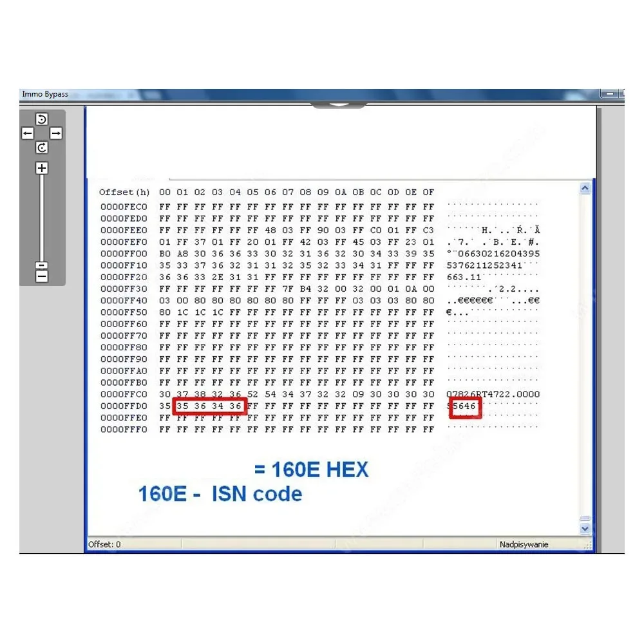Click ASCII text 5376211252341
Screen dimensions: 644x644
click(x=484, y=266)
